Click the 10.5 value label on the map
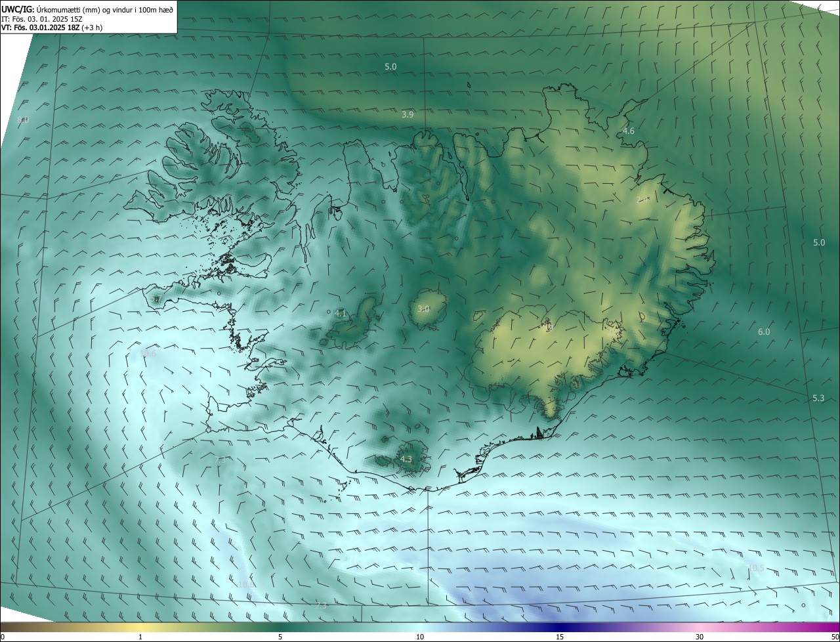This screenshot has height=642, width=840. coord(756,568)
